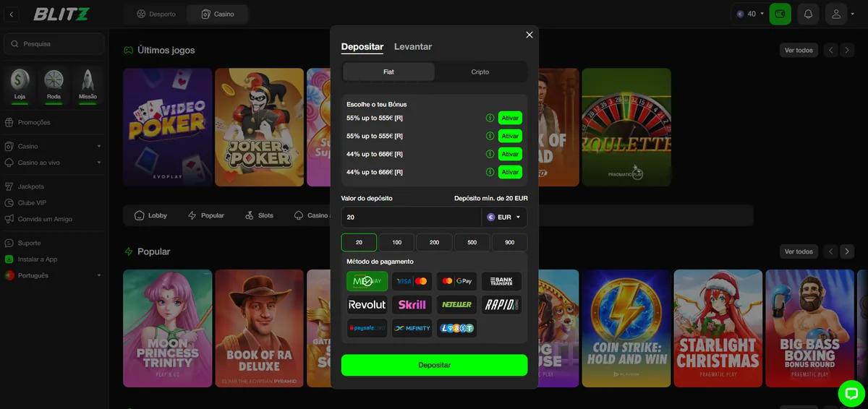Click the deposit amount input field

coord(411,217)
